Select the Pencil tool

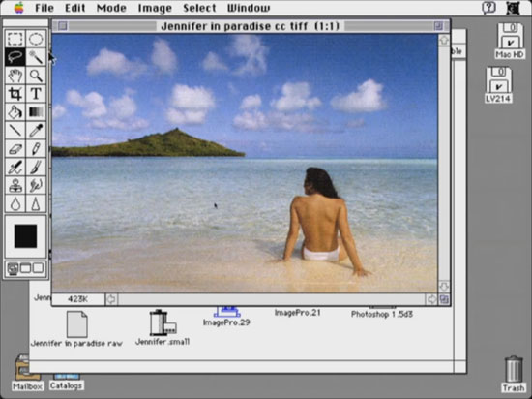[36, 149]
